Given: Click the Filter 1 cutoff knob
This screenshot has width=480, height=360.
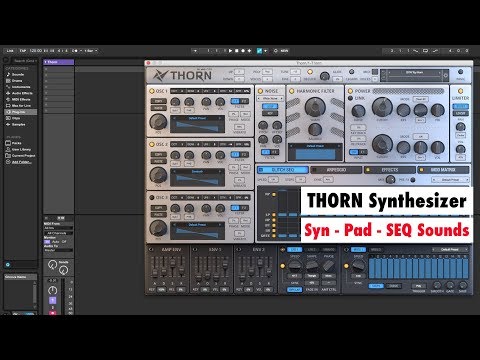Looking at the screenshot, I should point(382,107).
